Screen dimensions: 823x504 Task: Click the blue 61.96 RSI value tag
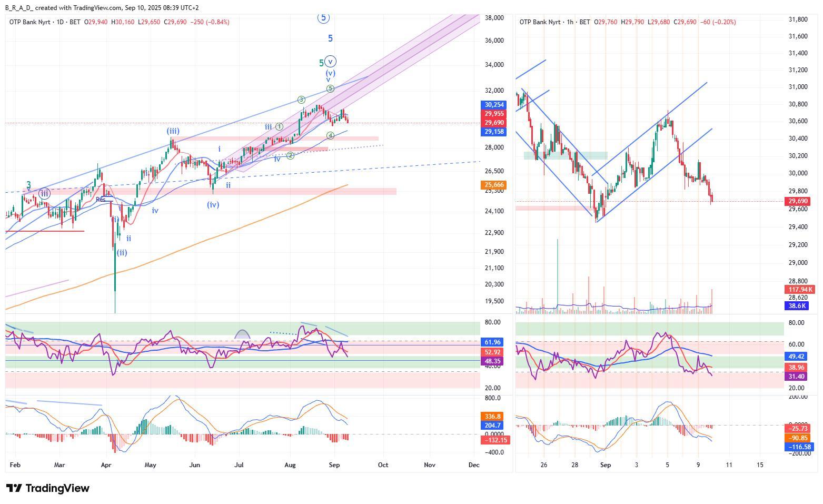[493, 342]
